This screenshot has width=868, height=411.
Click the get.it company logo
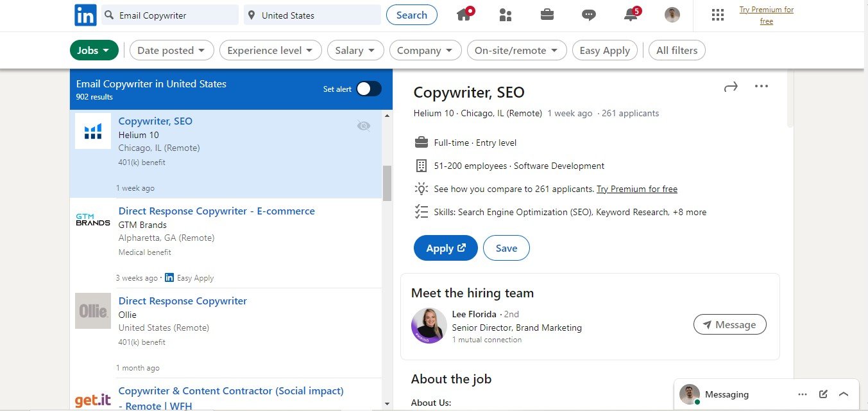point(93,400)
